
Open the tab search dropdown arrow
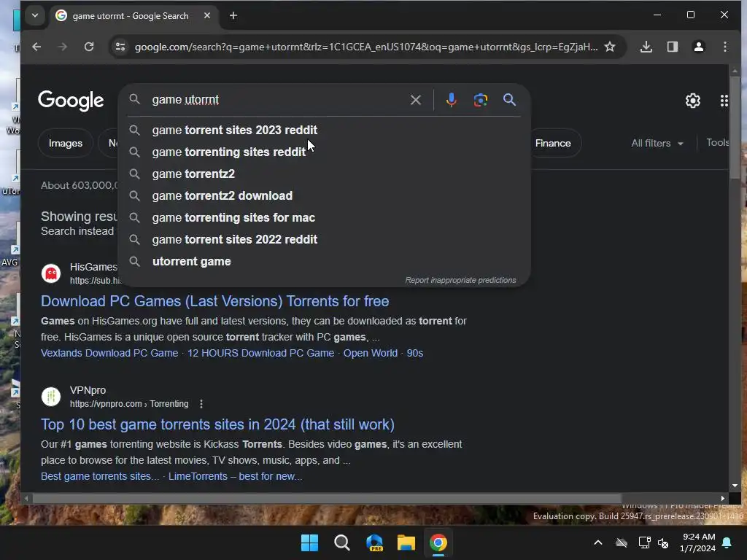point(35,15)
